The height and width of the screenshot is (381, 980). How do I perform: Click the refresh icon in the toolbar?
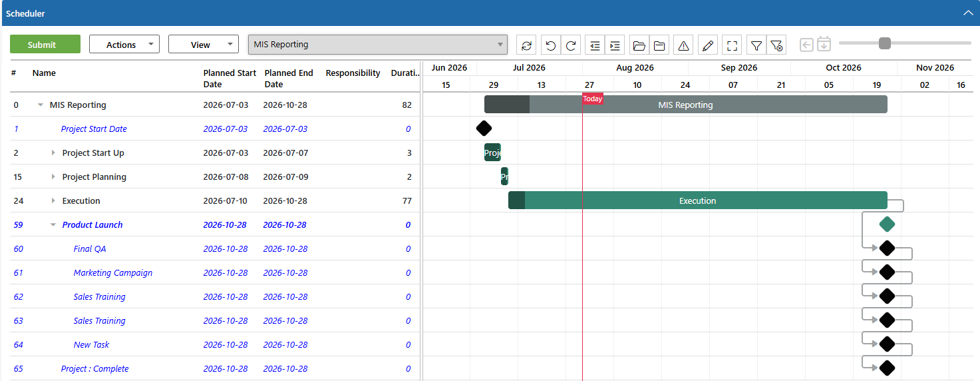point(526,45)
